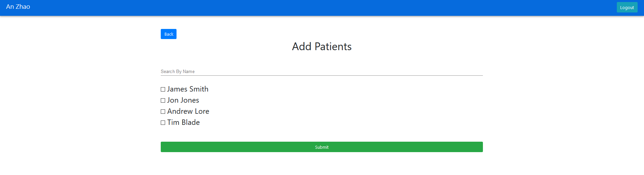
Task: Click the Tim Blade name label
Action: [183, 123]
